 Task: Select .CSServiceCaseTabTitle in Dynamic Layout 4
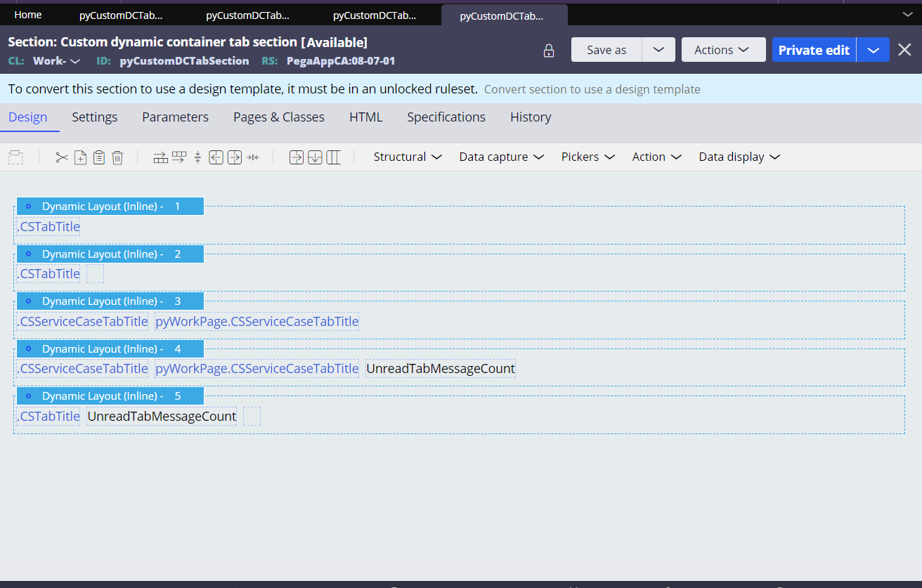pos(82,368)
